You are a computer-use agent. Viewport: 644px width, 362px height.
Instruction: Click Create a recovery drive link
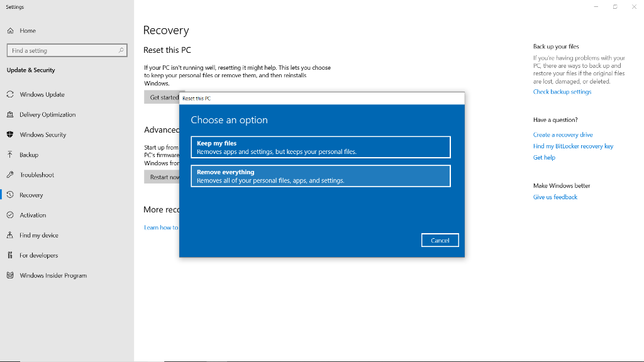click(x=562, y=134)
